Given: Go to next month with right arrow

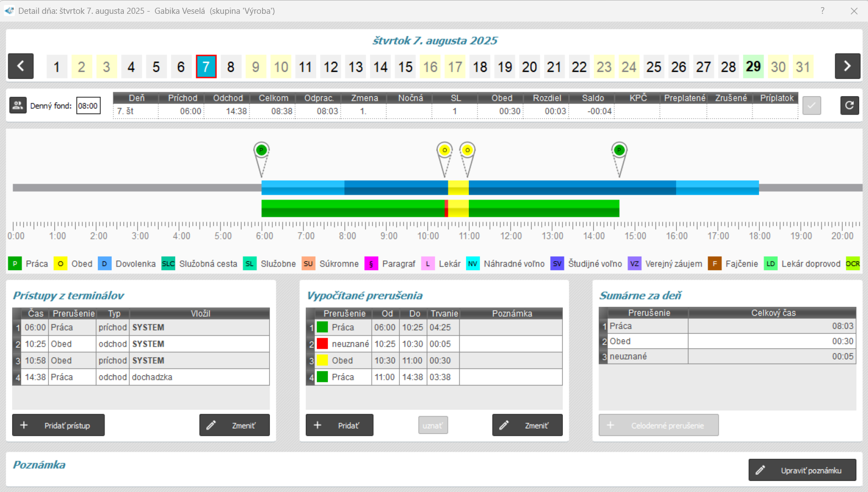Looking at the screenshot, I should pos(847,66).
